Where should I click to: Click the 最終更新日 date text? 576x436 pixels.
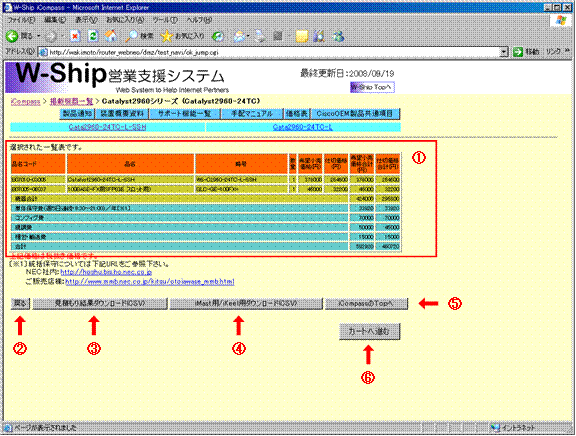pyautogui.click(x=347, y=73)
